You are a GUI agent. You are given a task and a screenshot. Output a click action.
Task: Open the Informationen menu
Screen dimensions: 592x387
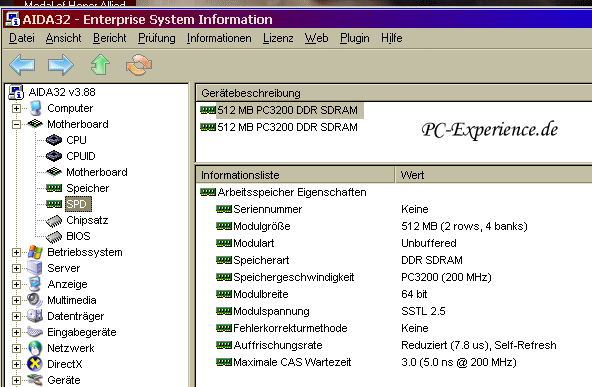pos(219,38)
